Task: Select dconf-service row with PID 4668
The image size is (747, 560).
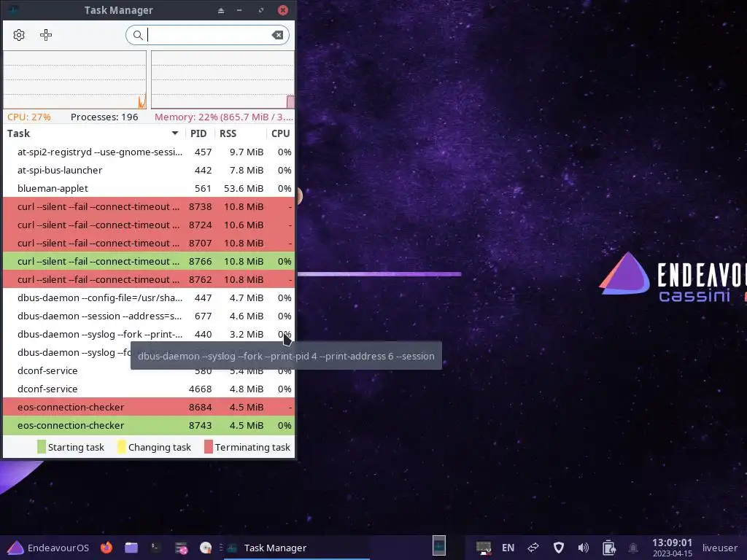Action: (149, 389)
